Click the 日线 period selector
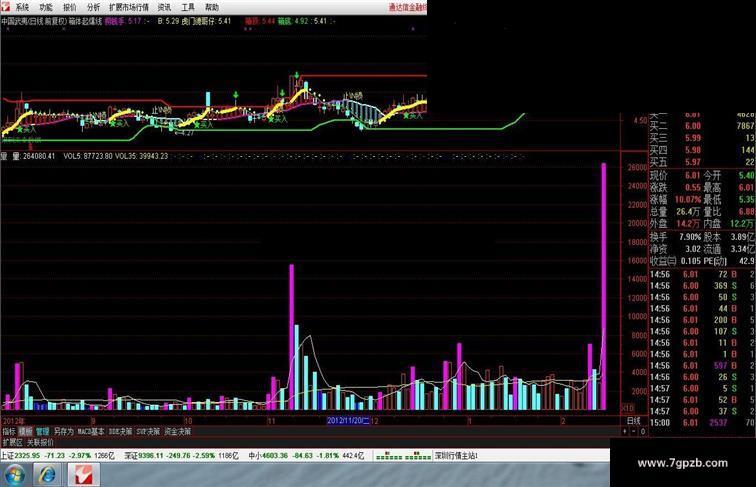This screenshot has width=756, height=487. pos(634,421)
